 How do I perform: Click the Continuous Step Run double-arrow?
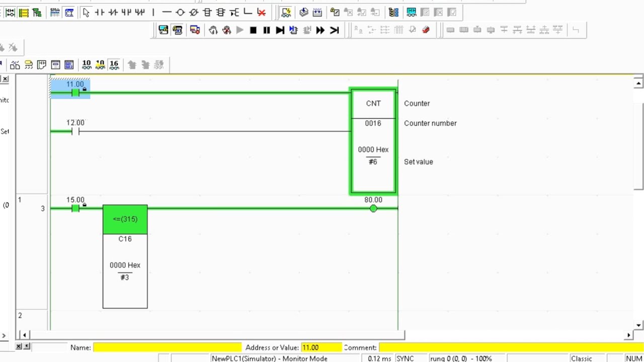point(320,30)
